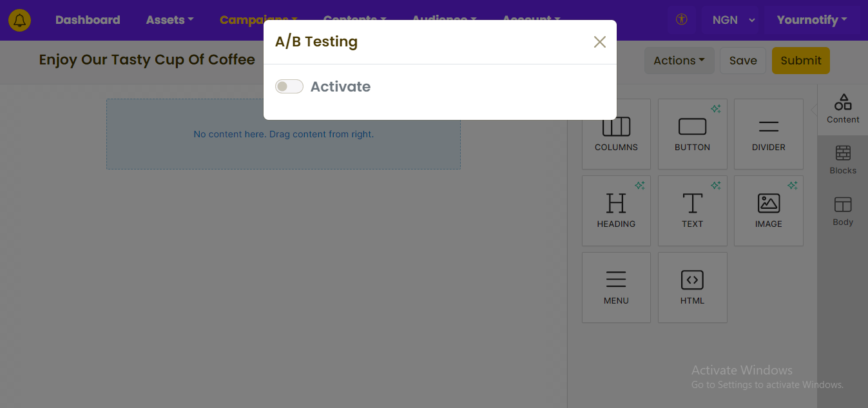This screenshot has height=408, width=868.
Task: Select the Divider content block
Action: point(768,134)
